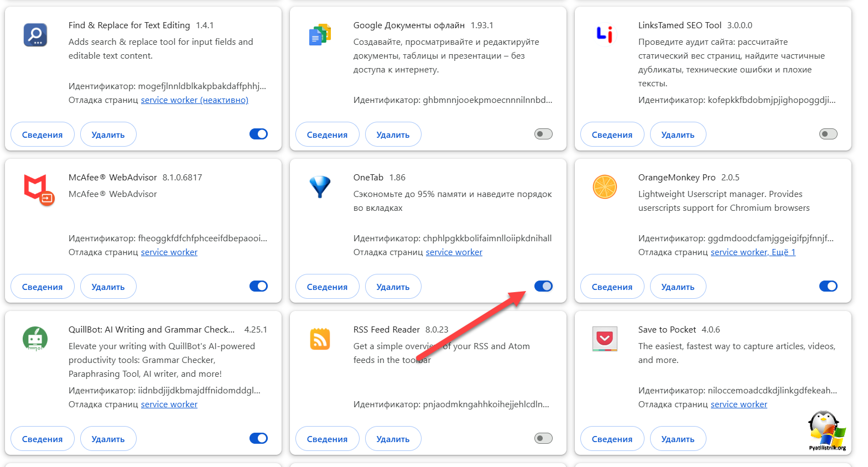Show Сведения for LinksTamed SEO Tool
The width and height of the screenshot is (868, 467).
612,134
